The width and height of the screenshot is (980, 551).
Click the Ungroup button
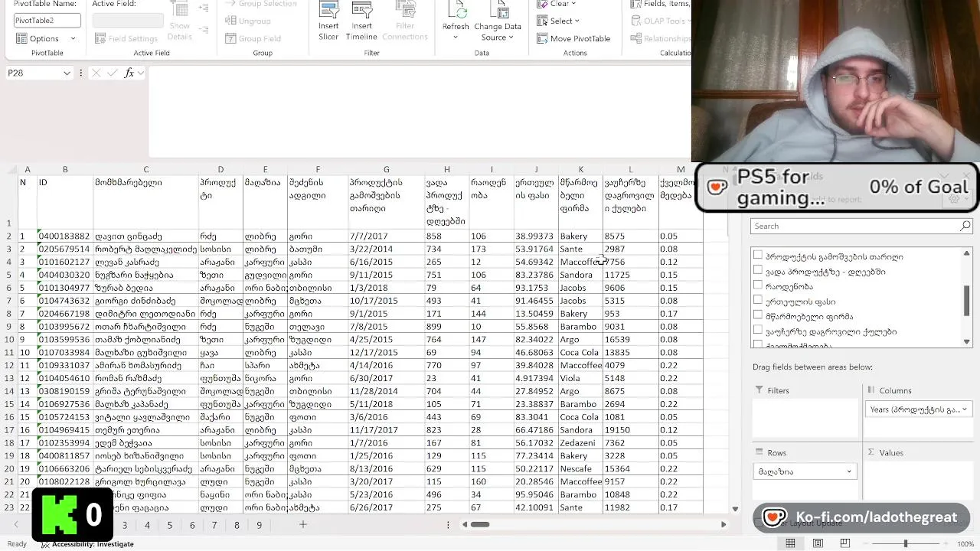coord(247,21)
